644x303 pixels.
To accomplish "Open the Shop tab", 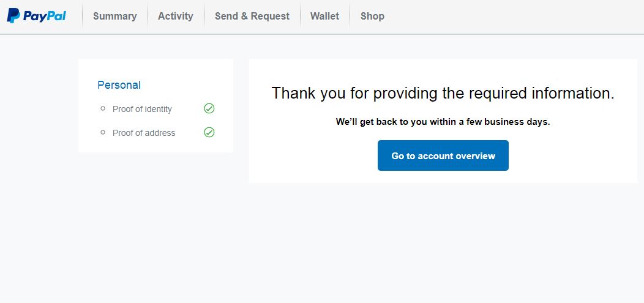I will (x=372, y=17).
